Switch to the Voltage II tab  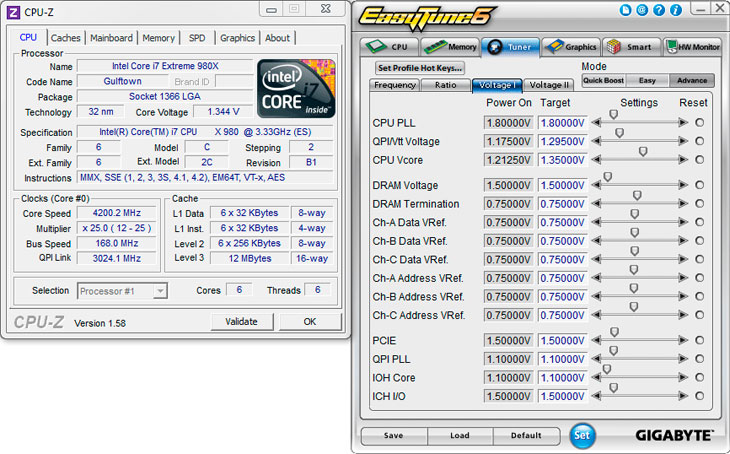coord(549,85)
